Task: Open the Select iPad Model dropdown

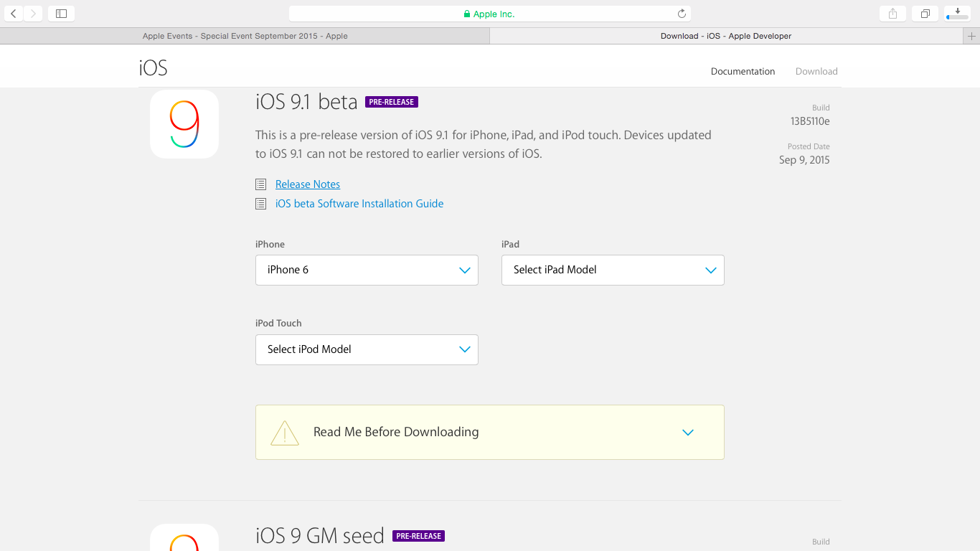Action: pyautogui.click(x=613, y=270)
